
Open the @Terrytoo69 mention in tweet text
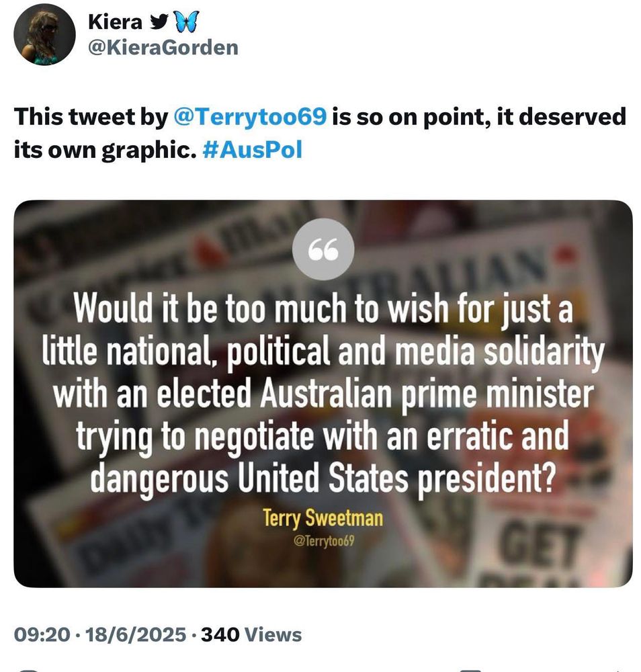pos(250,116)
